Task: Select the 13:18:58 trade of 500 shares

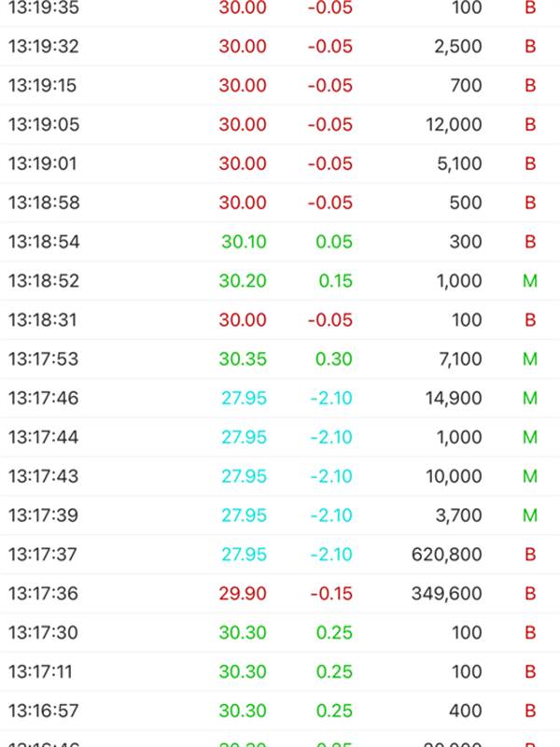Action: point(280,203)
